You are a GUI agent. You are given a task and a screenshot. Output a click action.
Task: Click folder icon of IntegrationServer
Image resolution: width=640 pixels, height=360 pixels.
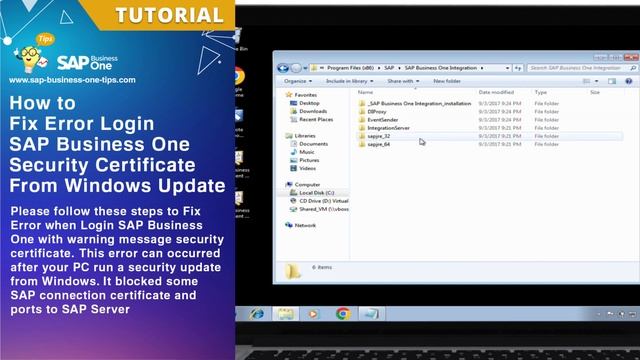362,128
